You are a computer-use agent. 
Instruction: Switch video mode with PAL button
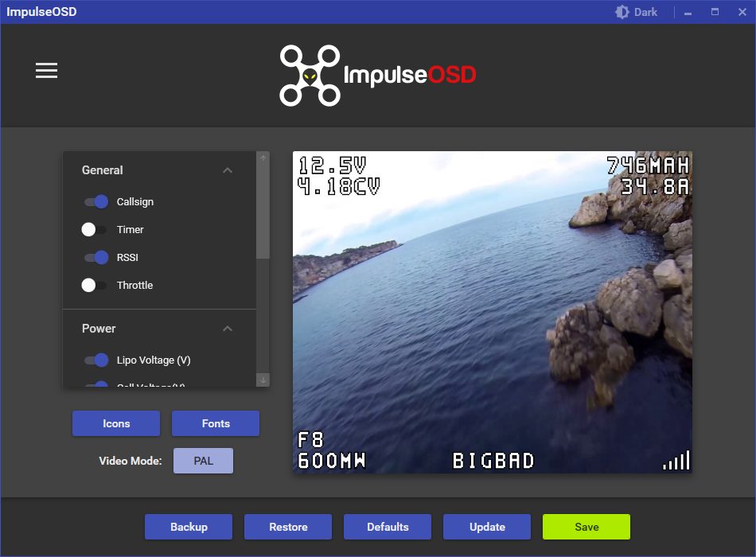(203, 461)
